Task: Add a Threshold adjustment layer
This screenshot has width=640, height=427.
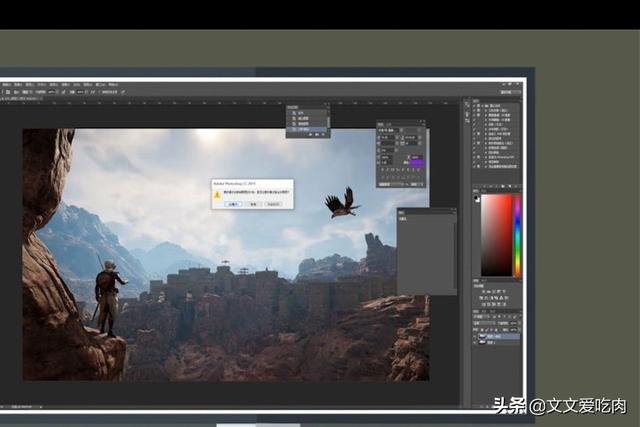Action: pos(494,304)
